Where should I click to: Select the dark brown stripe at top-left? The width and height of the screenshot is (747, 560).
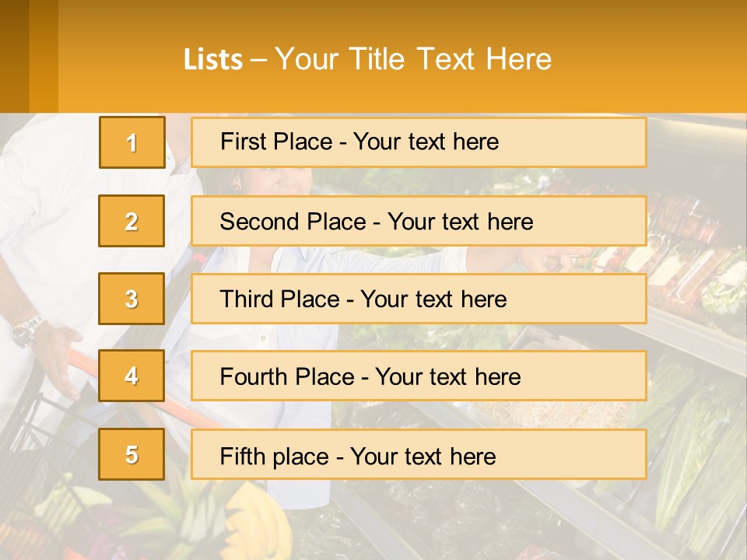tap(14, 56)
